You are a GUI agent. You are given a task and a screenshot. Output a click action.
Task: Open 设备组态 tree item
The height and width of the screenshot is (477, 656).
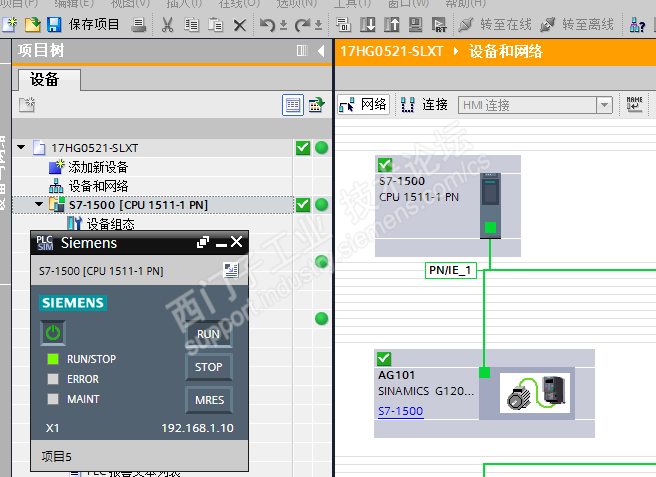tap(110, 224)
